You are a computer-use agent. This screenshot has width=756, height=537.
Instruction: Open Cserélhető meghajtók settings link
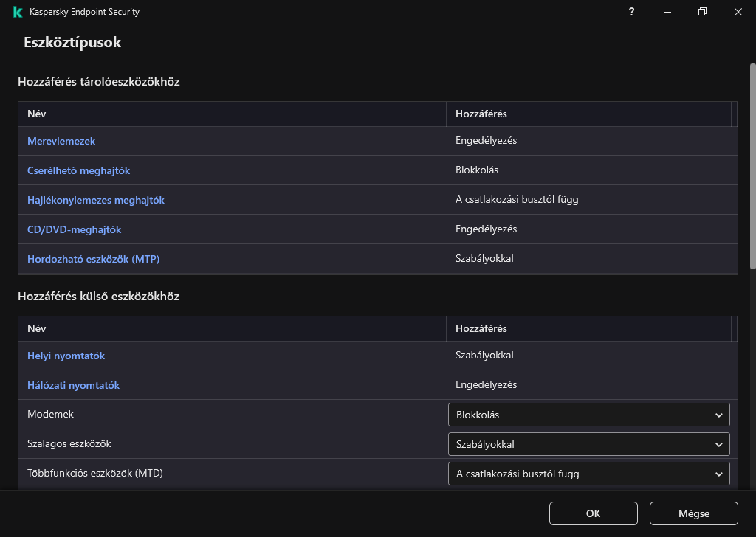click(78, 170)
